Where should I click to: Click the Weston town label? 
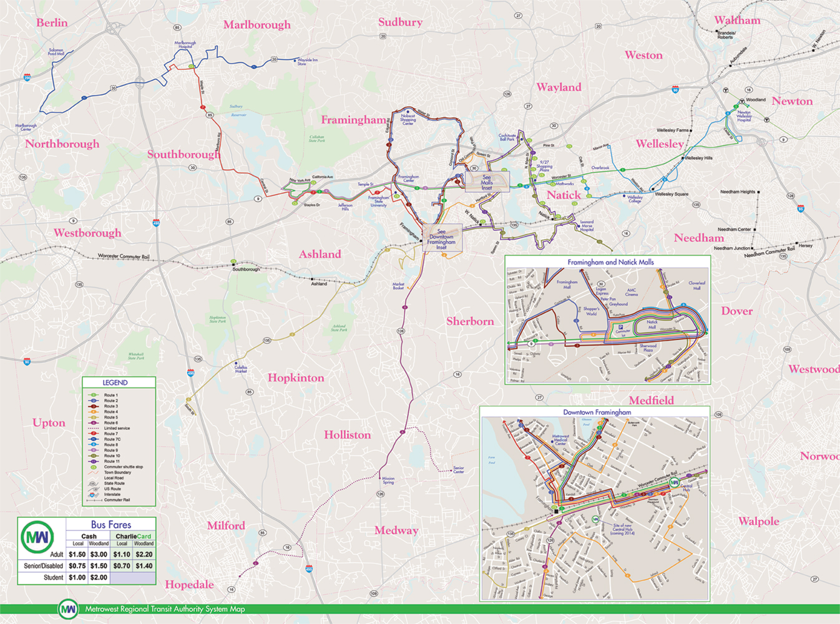point(644,56)
